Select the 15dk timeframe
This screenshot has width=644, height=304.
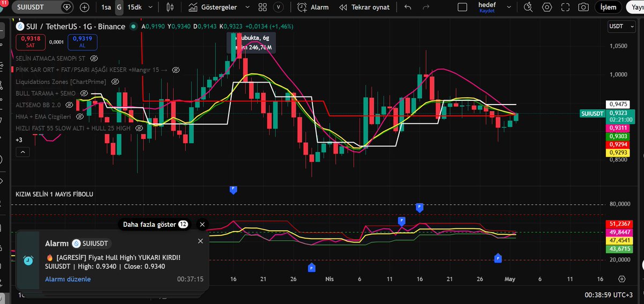[134, 8]
